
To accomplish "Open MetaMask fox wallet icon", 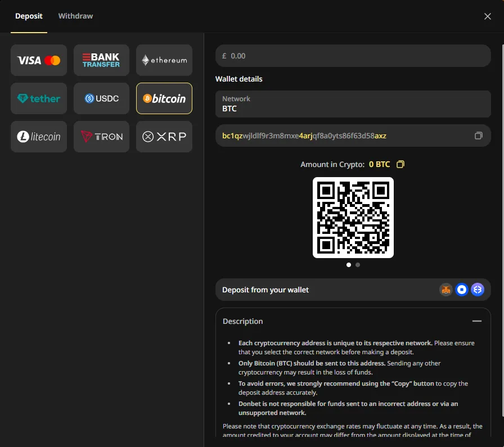I will coord(446,290).
